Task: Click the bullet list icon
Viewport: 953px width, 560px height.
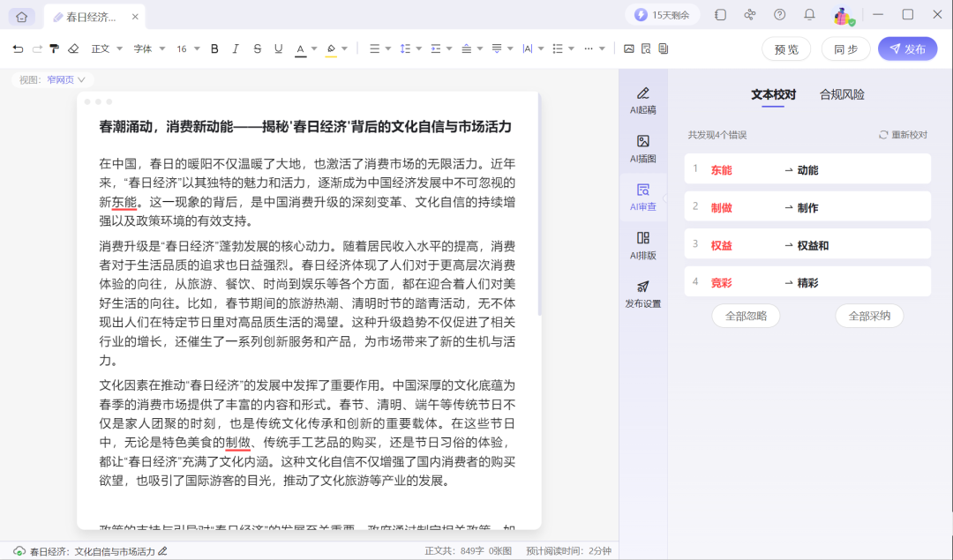Action: [558, 49]
